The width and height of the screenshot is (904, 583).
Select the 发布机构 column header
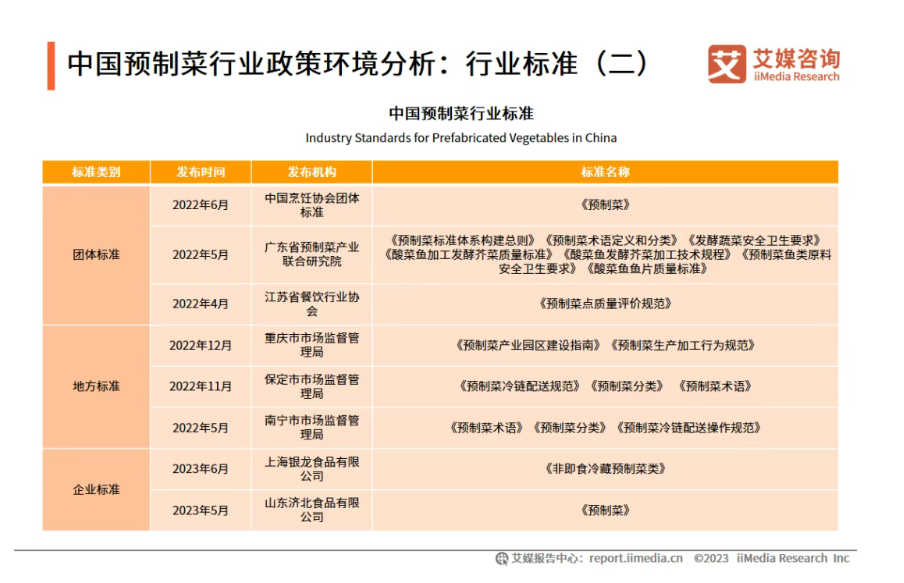[312, 172]
